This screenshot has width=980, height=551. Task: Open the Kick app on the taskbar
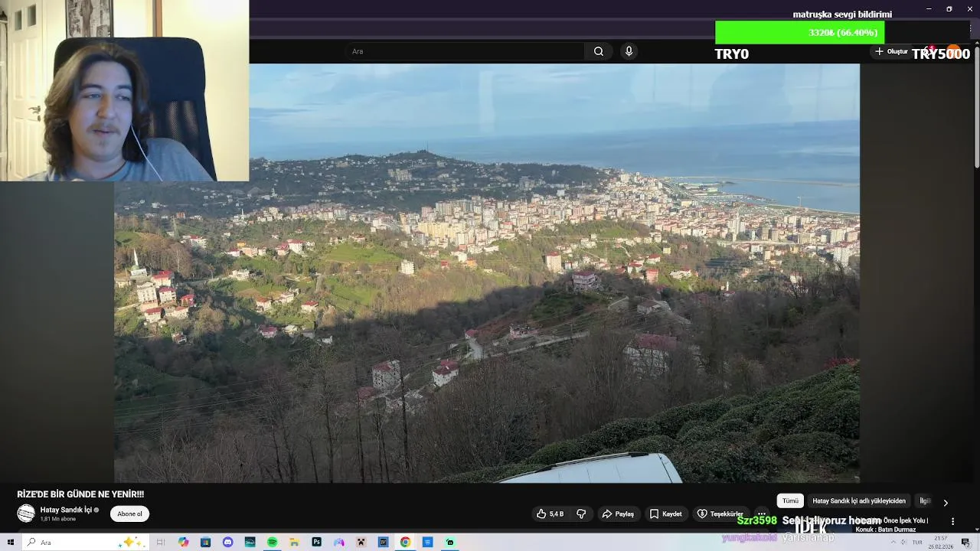[449, 542]
